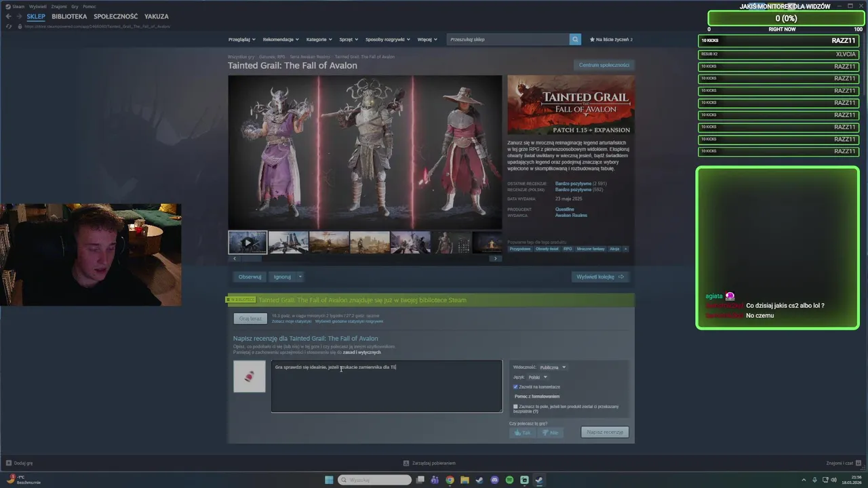Click the Dodaj grę plus icon
The image size is (868, 488).
pyautogui.click(x=9, y=463)
